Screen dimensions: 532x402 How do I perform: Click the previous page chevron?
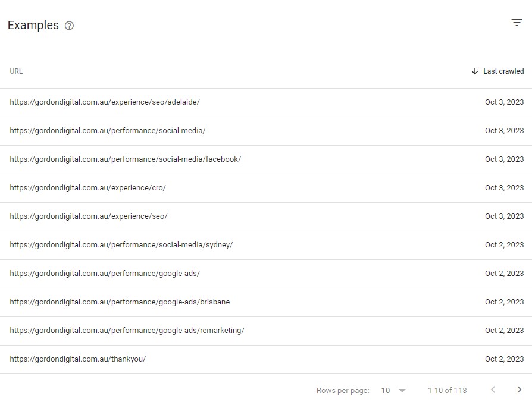[x=493, y=390]
